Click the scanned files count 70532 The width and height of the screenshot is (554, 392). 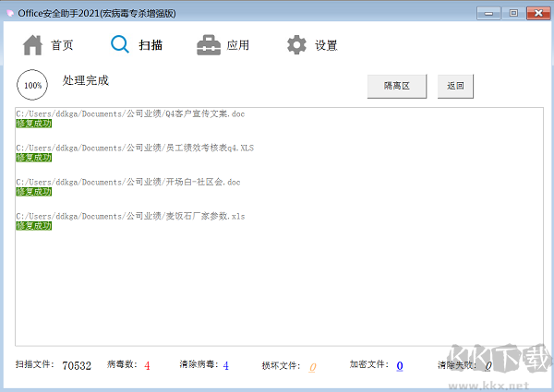(77, 365)
